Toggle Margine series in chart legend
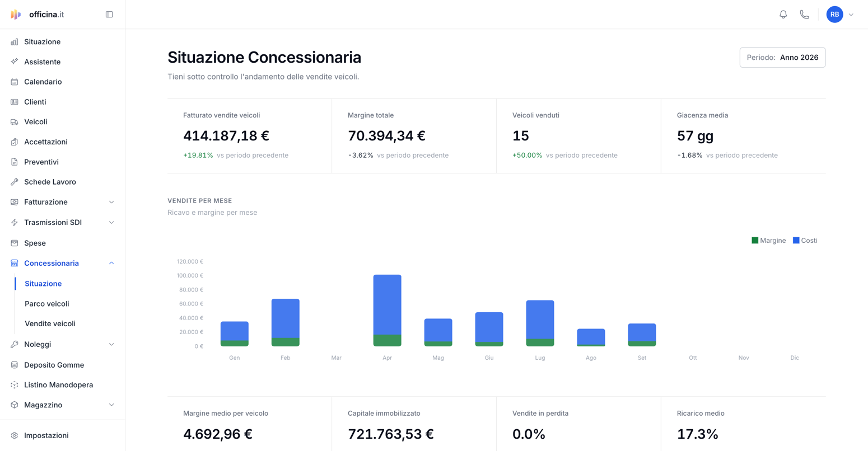The height and width of the screenshot is (451, 868). coord(768,241)
